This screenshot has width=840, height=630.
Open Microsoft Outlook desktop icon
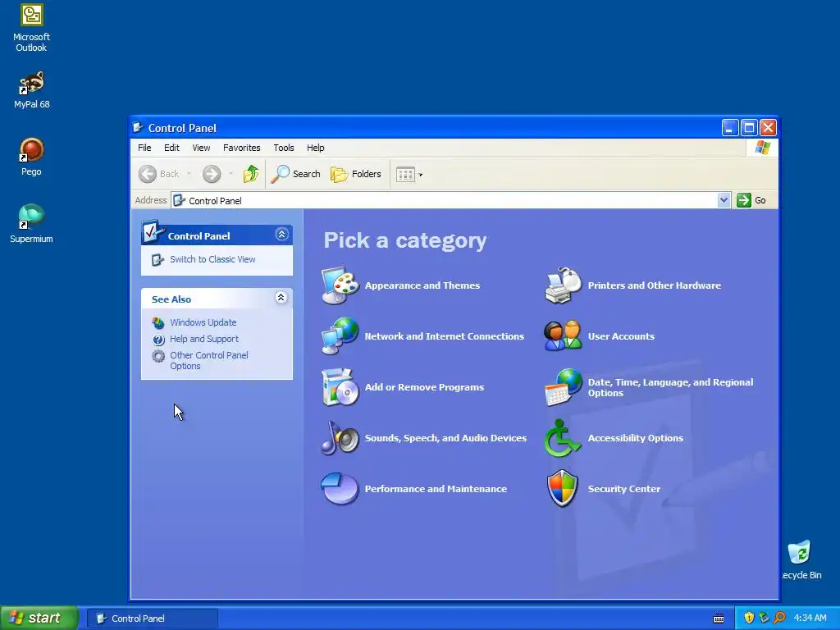coord(32,28)
